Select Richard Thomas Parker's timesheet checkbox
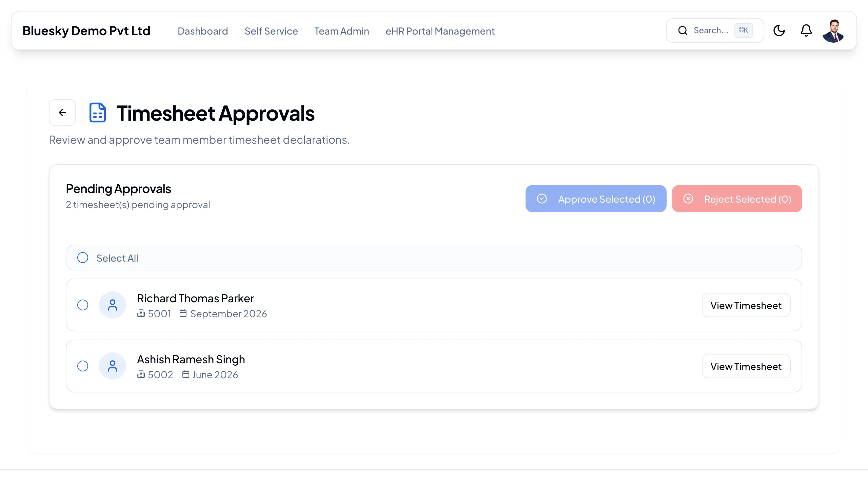 tap(83, 305)
